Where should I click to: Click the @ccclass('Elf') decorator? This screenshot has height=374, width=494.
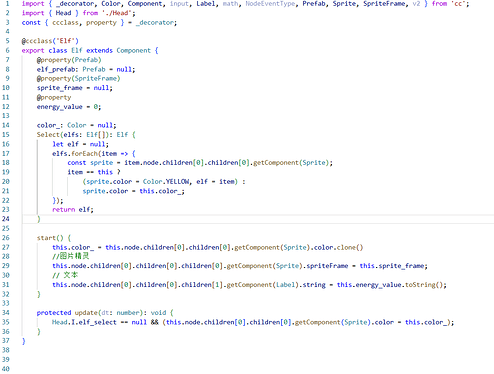pyautogui.click(x=50, y=41)
